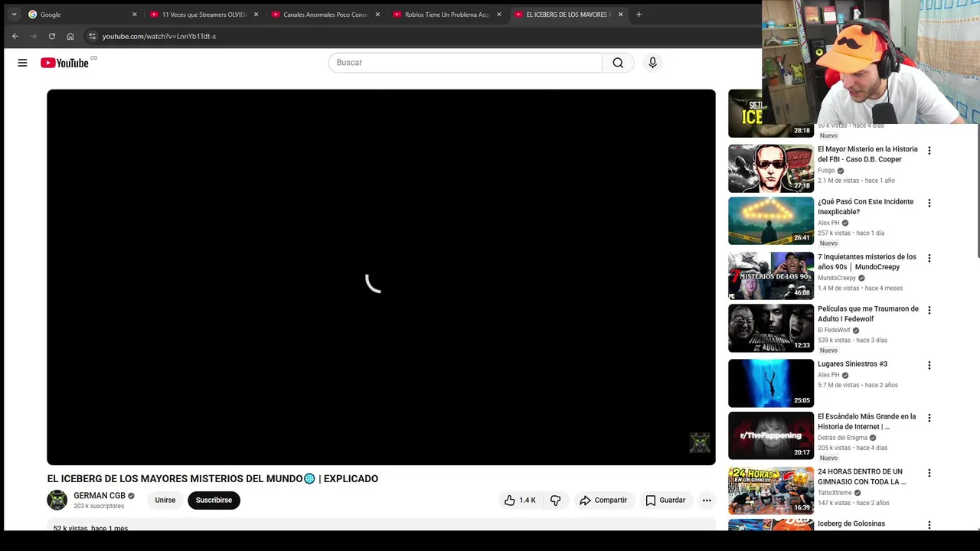Click the magnifier search button
The width and height of the screenshot is (980, 551).
pyautogui.click(x=618, y=63)
